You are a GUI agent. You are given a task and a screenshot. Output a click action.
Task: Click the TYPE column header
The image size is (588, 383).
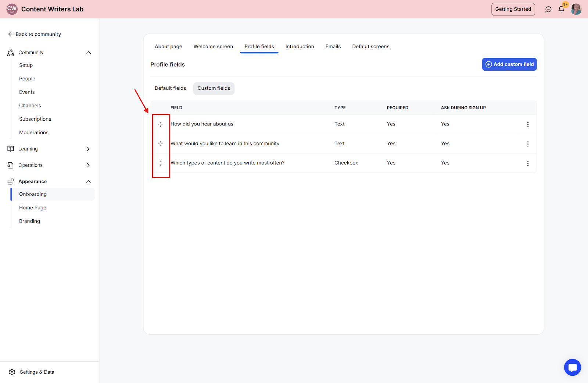(x=340, y=108)
